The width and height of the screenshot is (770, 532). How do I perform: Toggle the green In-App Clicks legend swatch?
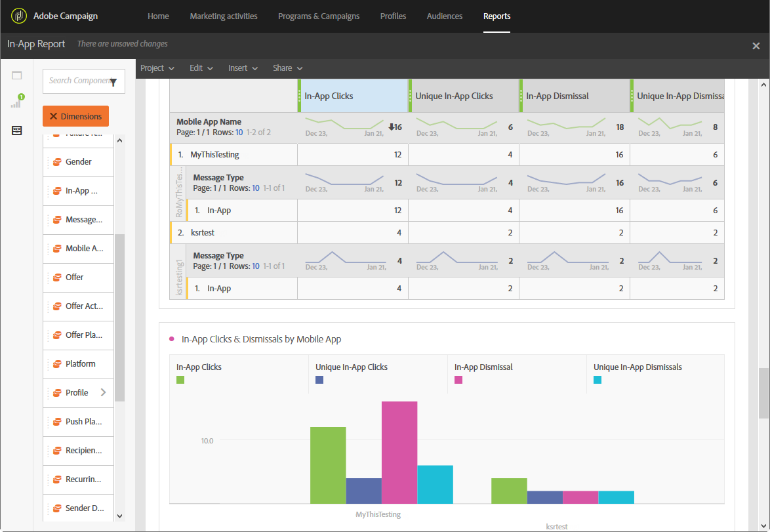180,380
